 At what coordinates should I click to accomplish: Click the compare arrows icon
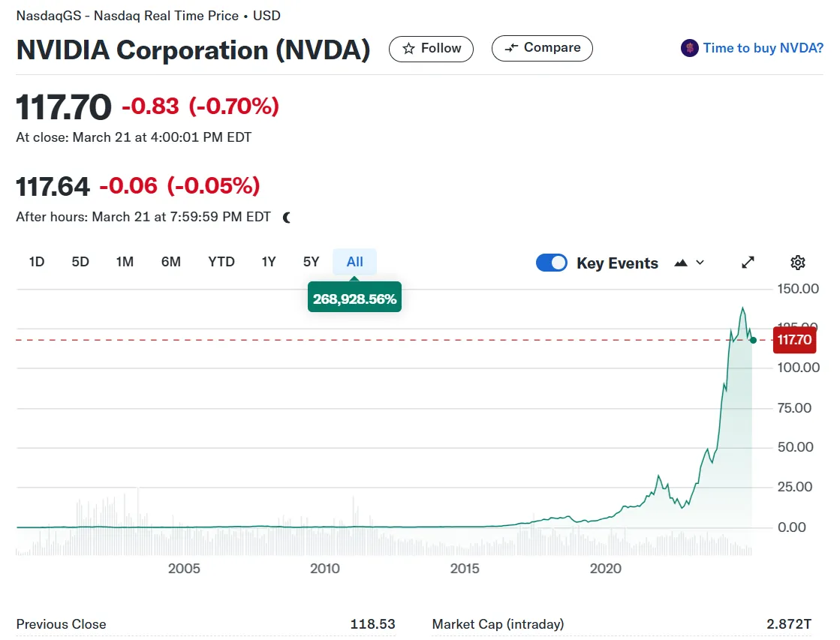512,48
